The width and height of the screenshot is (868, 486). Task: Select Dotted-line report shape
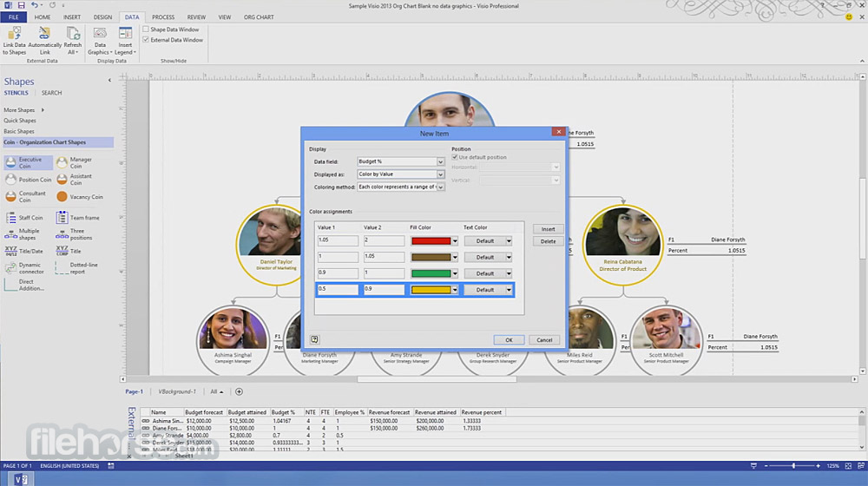click(x=78, y=268)
